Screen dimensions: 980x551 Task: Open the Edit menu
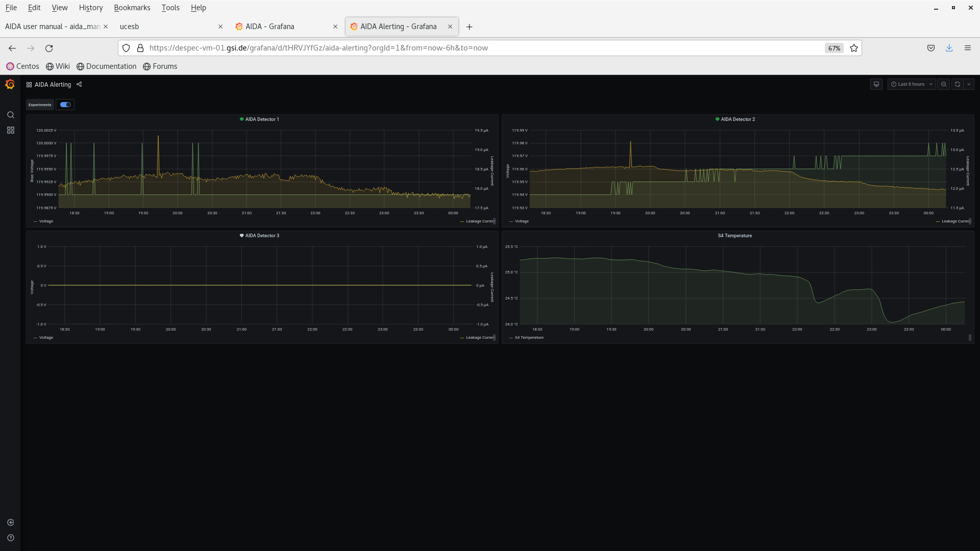pos(34,8)
